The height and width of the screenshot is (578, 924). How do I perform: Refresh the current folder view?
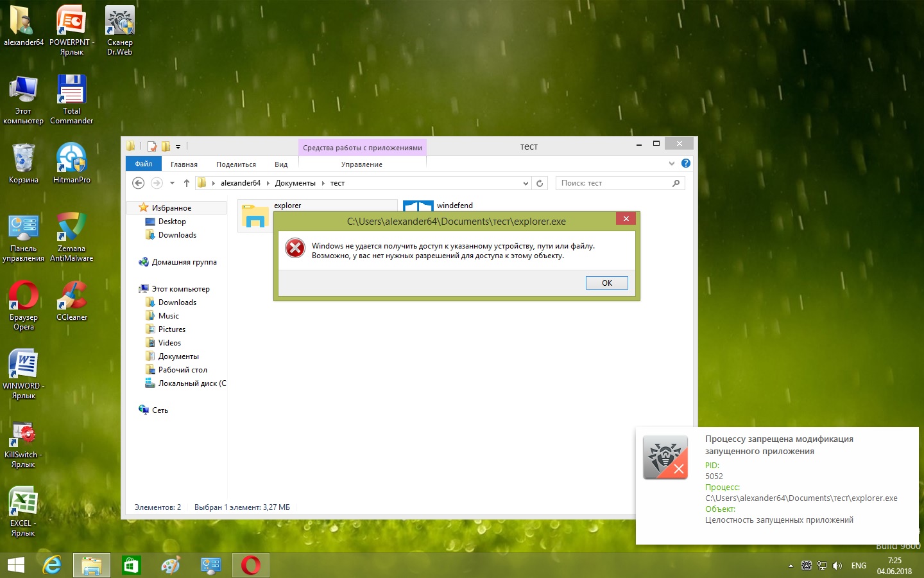[x=540, y=183]
